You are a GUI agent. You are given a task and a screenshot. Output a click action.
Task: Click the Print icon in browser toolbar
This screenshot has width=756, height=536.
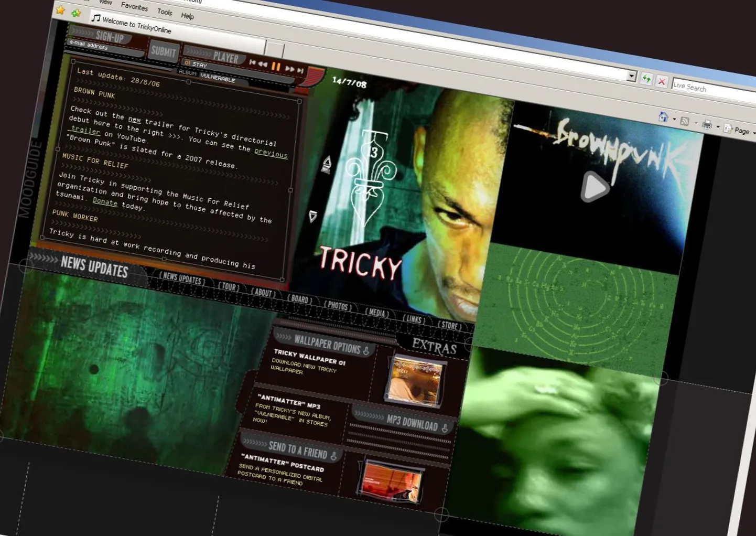pyautogui.click(x=707, y=124)
